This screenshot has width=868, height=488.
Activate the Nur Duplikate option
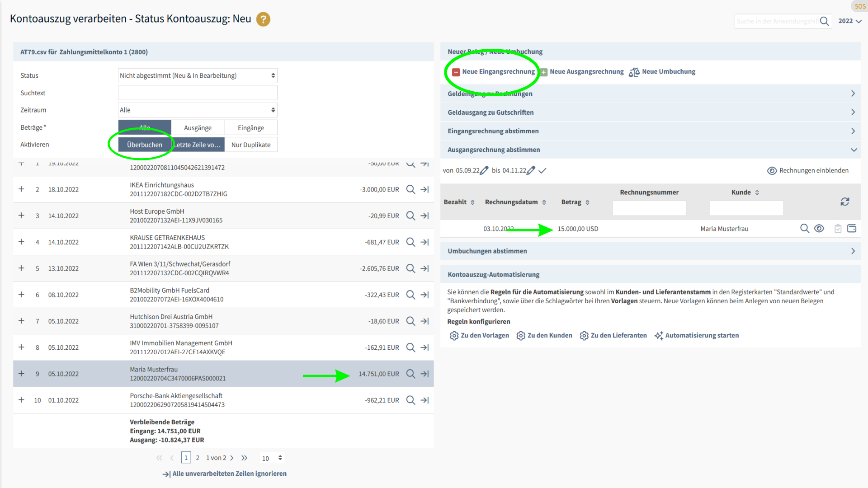[x=251, y=145]
